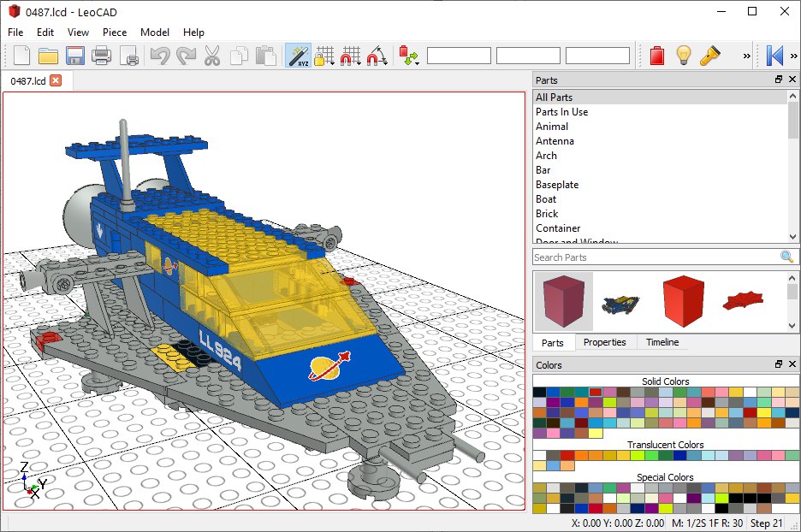Pick the first translucent clear swatch

539,455
